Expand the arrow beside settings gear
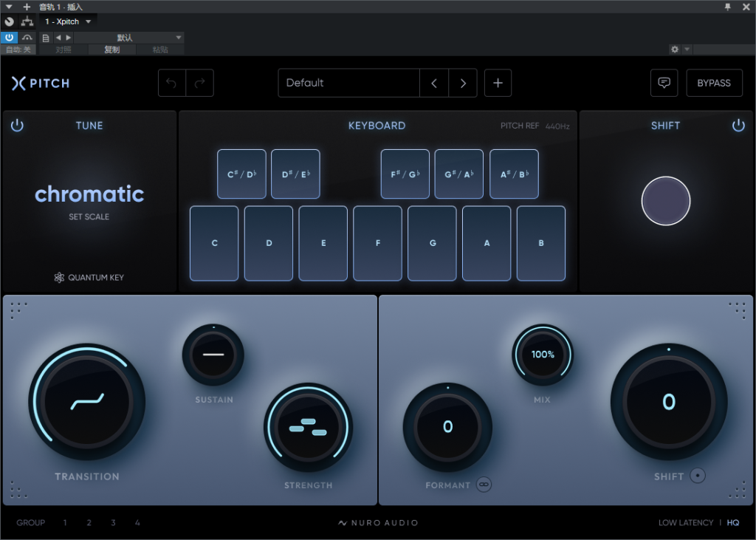 687,49
